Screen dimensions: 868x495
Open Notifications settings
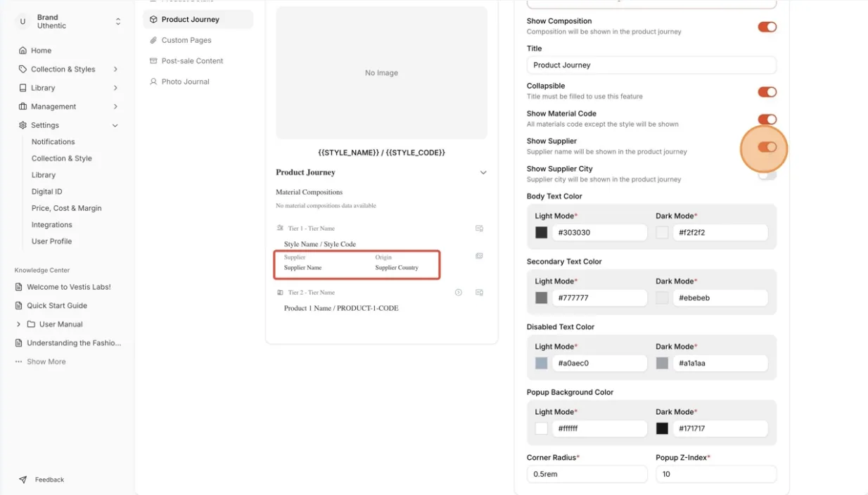click(53, 141)
